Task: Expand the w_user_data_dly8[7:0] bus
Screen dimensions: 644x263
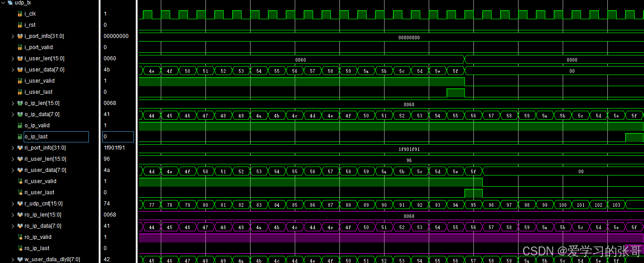Action: 13,259
